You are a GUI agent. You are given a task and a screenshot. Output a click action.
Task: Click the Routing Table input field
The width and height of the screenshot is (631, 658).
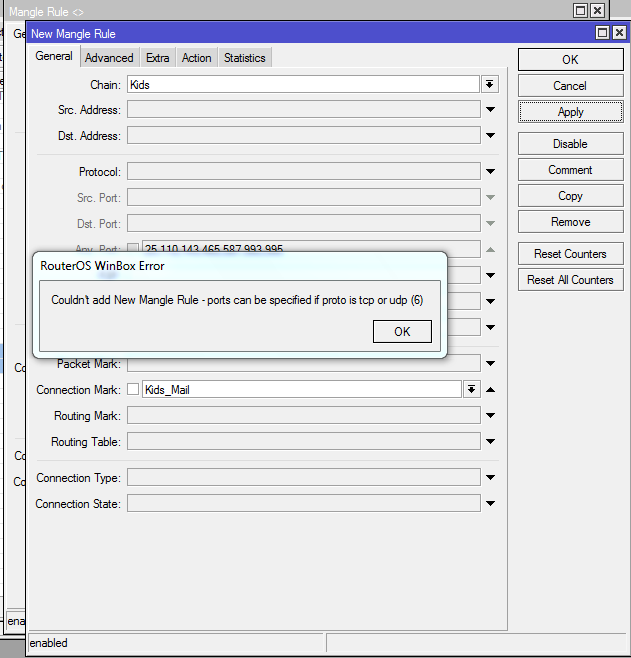coord(304,441)
